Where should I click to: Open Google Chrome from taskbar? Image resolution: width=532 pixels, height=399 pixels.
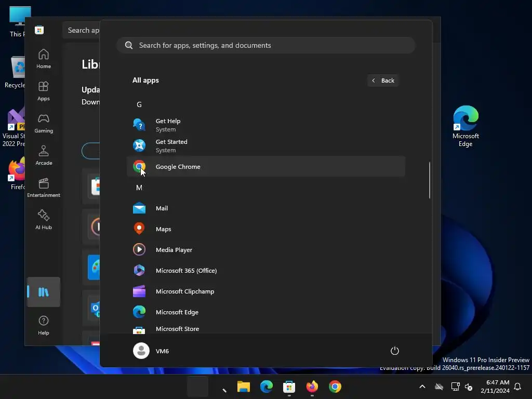point(335,387)
